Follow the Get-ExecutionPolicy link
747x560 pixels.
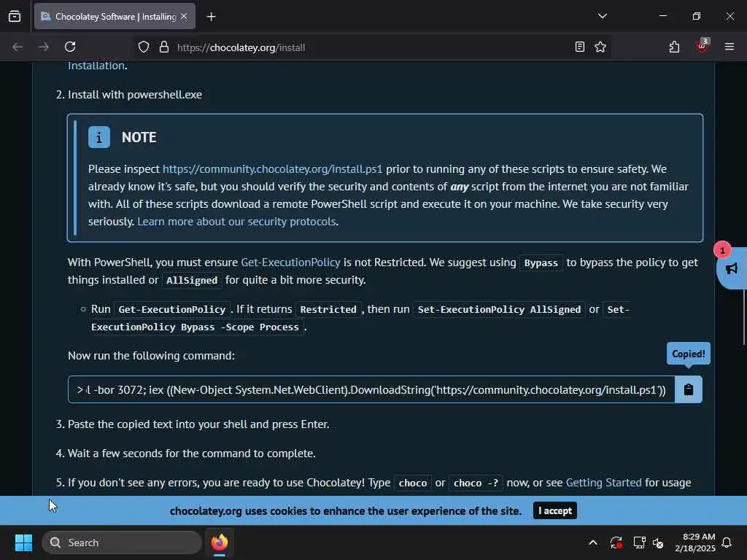290,262
